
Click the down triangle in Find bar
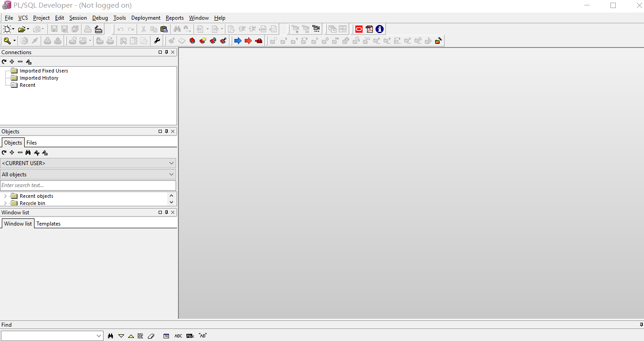pyautogui.click(x=121, y=336)
